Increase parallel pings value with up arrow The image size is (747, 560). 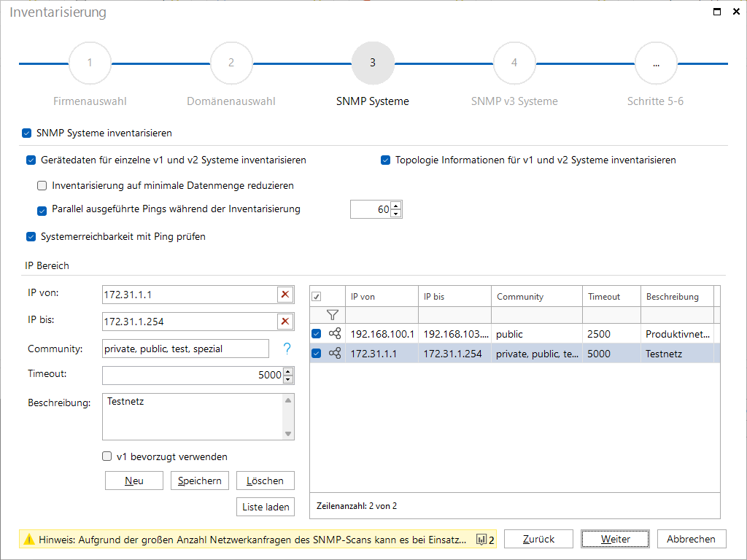396,206
